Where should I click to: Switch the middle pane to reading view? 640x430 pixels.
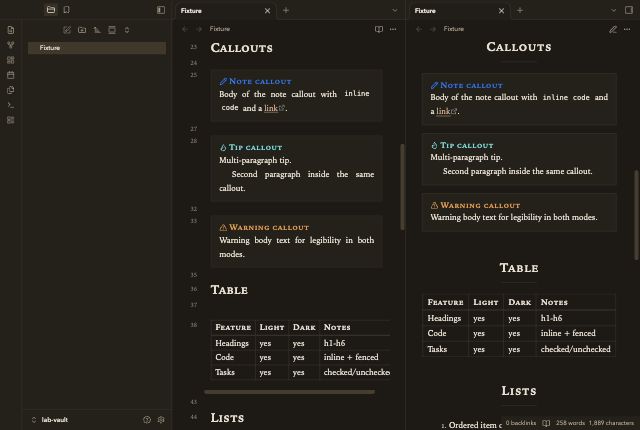[379, 29]
